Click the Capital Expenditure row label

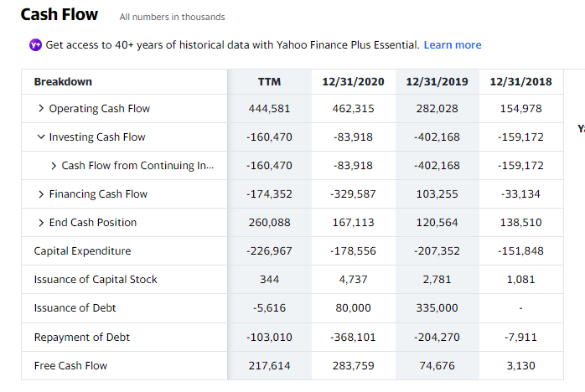coord(82,251)
